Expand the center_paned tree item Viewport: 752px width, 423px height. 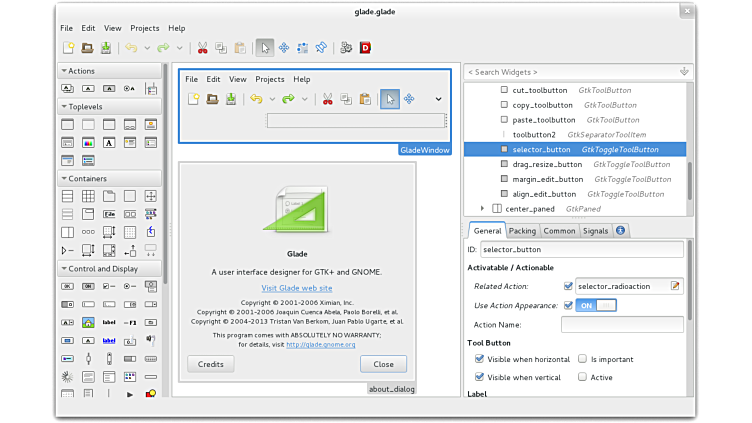click(x=483, y=209)
